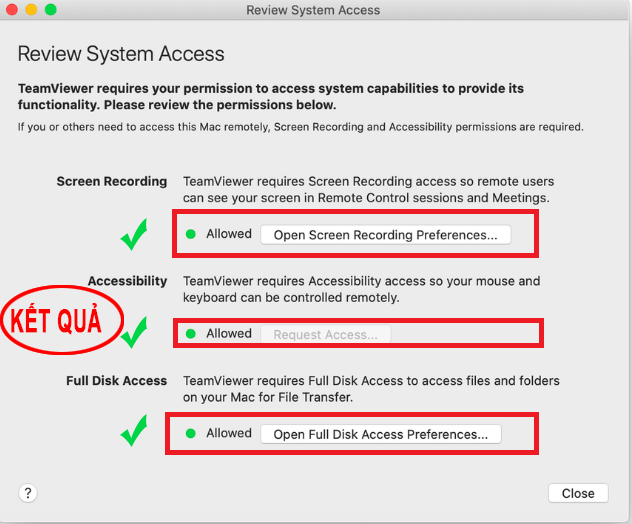The image size is (632, 524).
Task: Click the green status dot for Full Disk Access
Action: coord(191,434)
